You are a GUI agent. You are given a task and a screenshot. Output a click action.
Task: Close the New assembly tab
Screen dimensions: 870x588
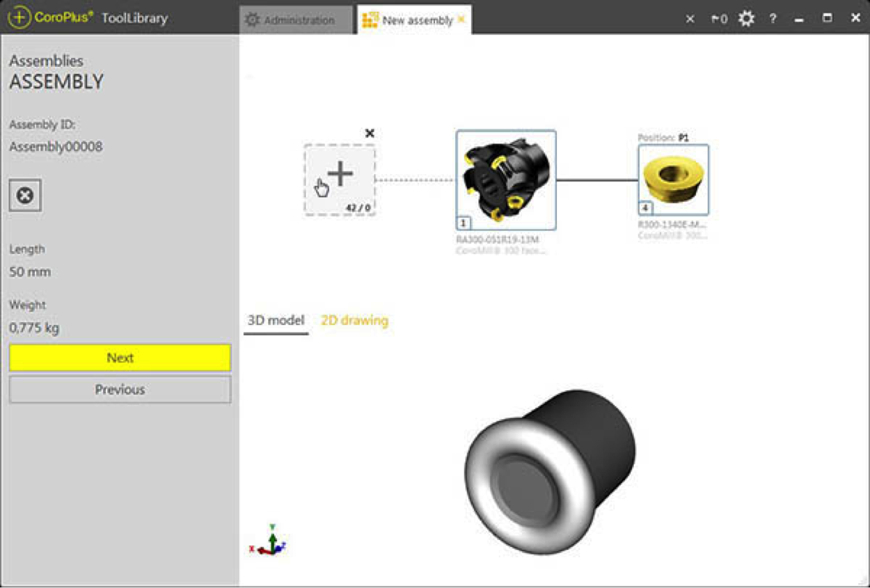pyautogui.click(x=461, y=19)
